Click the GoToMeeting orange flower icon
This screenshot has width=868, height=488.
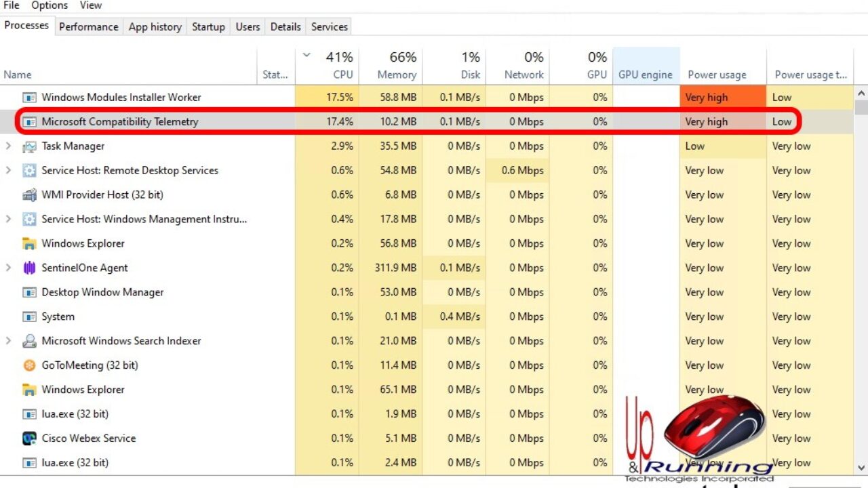click(x=29, y=365)
